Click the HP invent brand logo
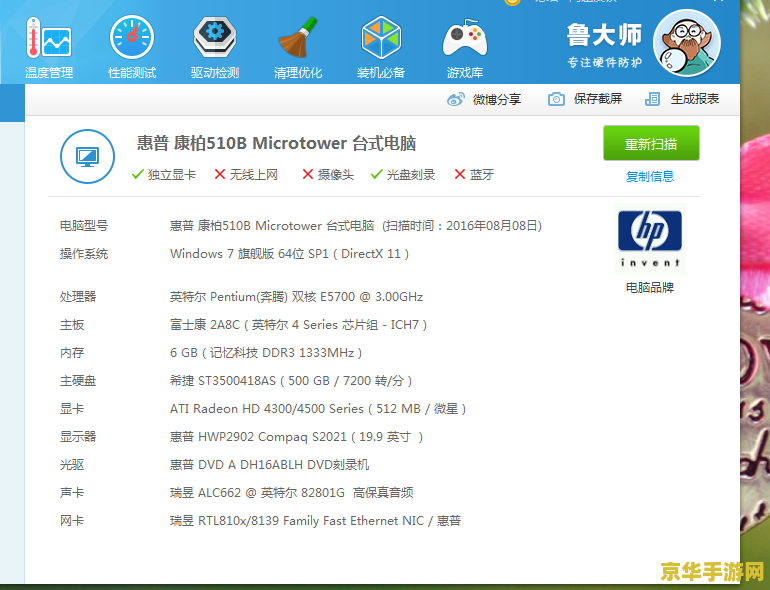 point(649,239)
